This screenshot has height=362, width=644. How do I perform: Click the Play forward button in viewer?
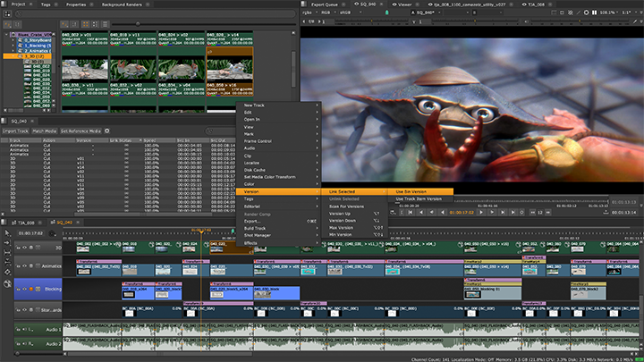pyautogui.click(x=481, y=212)
